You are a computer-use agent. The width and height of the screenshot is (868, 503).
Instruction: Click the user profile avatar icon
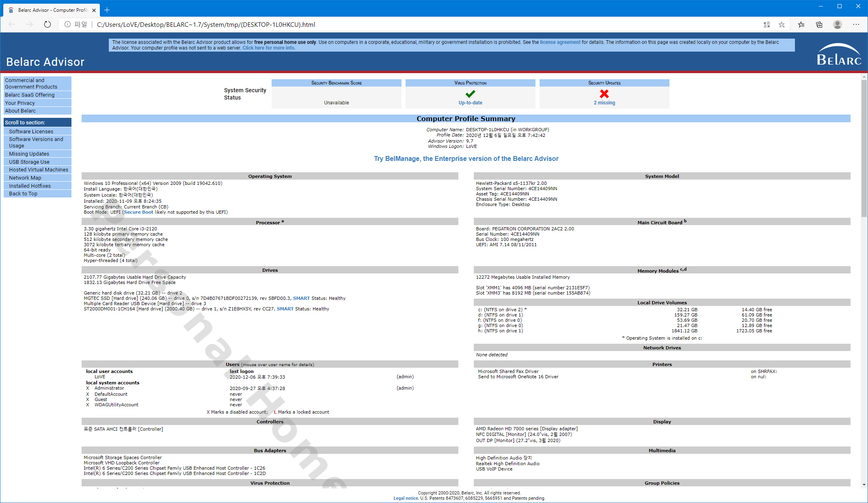(837, 24)
